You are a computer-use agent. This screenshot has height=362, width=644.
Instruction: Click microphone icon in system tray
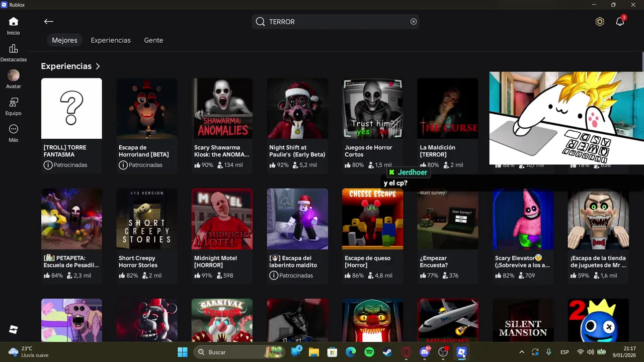tap(548, 352)
